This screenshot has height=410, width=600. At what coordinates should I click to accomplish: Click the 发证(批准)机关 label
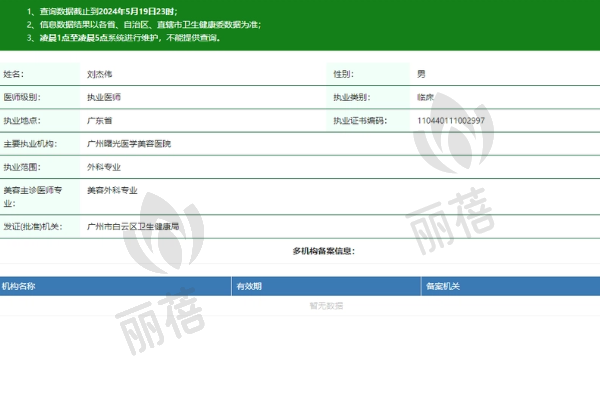pos(33,227)
